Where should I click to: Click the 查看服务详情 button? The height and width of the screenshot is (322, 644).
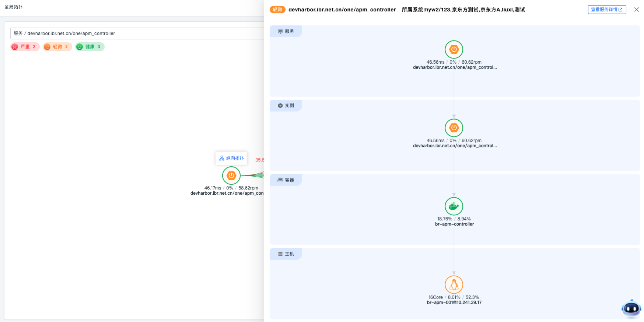(606, 10)
